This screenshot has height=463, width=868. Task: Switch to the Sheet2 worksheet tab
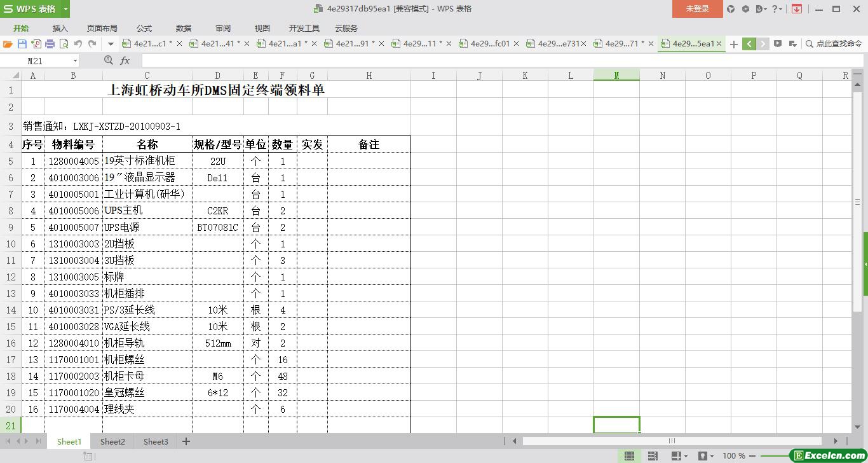click(112, 441)
